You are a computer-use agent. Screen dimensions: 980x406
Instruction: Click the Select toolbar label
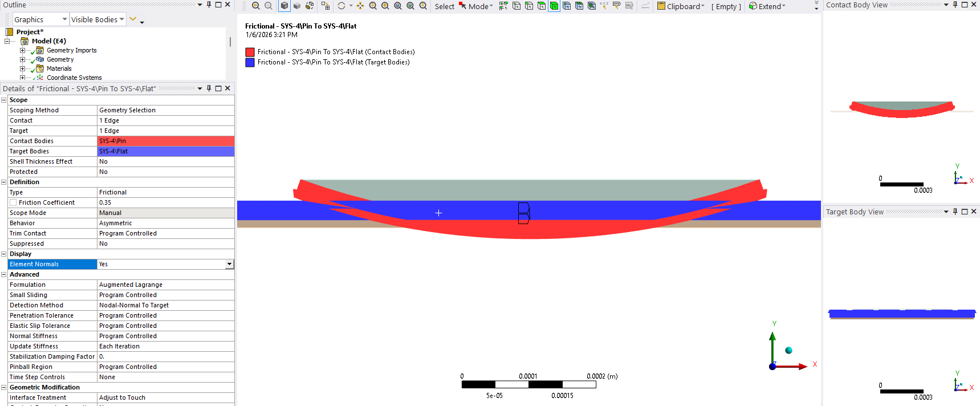point(445,6)
